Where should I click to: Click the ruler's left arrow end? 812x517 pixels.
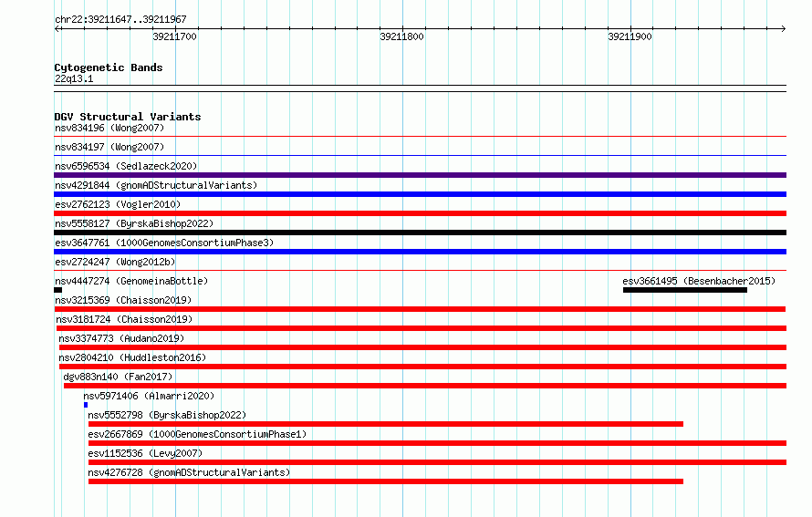pyautogui.click(x=57, y=28)
